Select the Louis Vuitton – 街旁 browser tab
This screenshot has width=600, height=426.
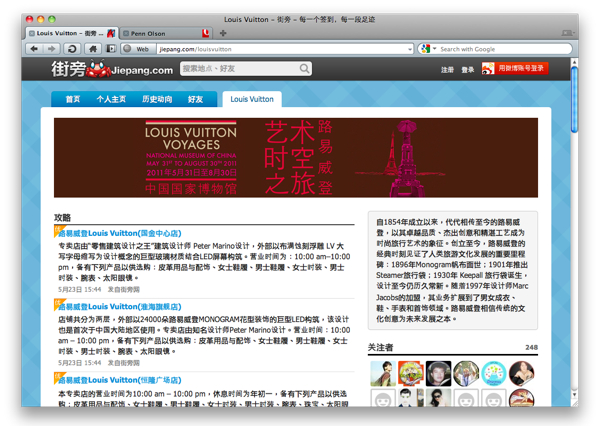click(x=72, y=33)
